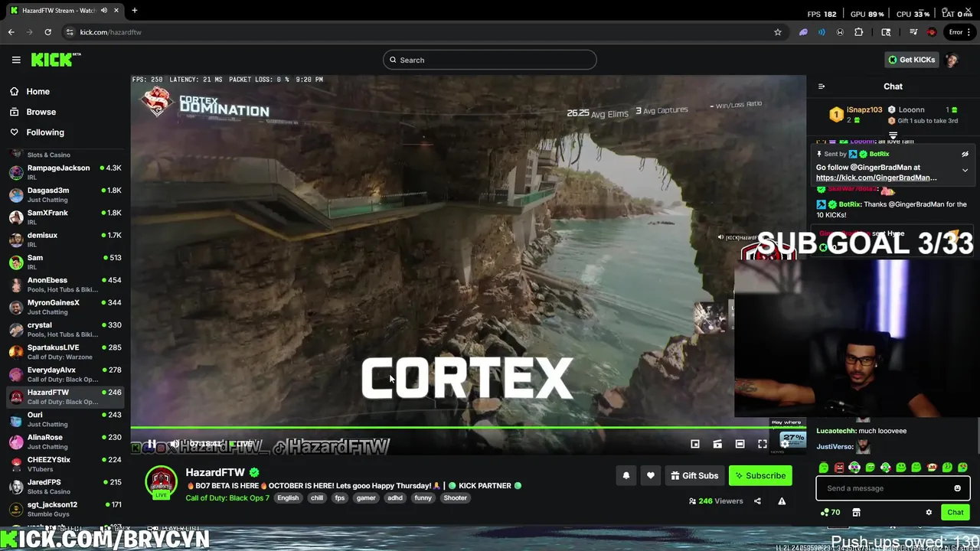Click the KICK logo
This screenshot has width=980, height=551.
(56, 60)
